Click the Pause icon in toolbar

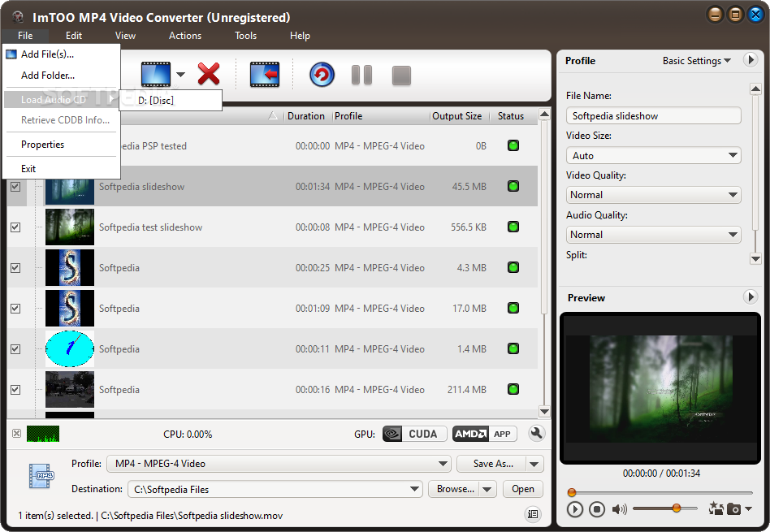point(362,75)
